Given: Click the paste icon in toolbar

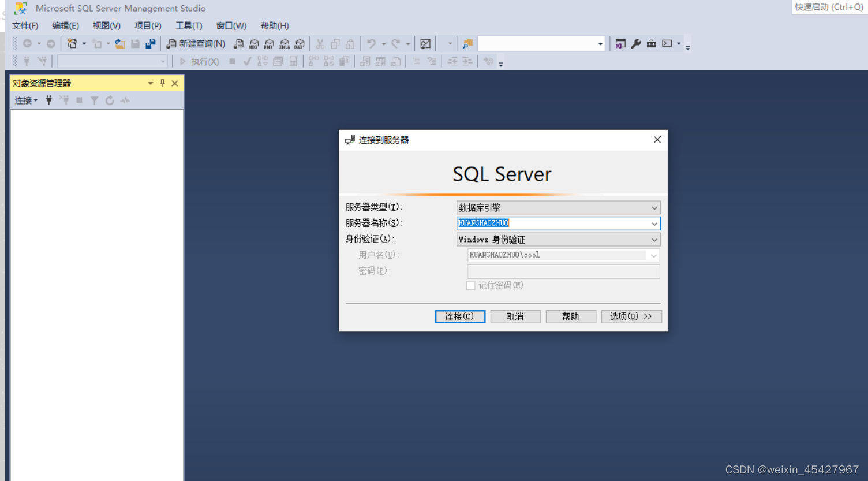Looking at the screenshot, I should [350, 44].
